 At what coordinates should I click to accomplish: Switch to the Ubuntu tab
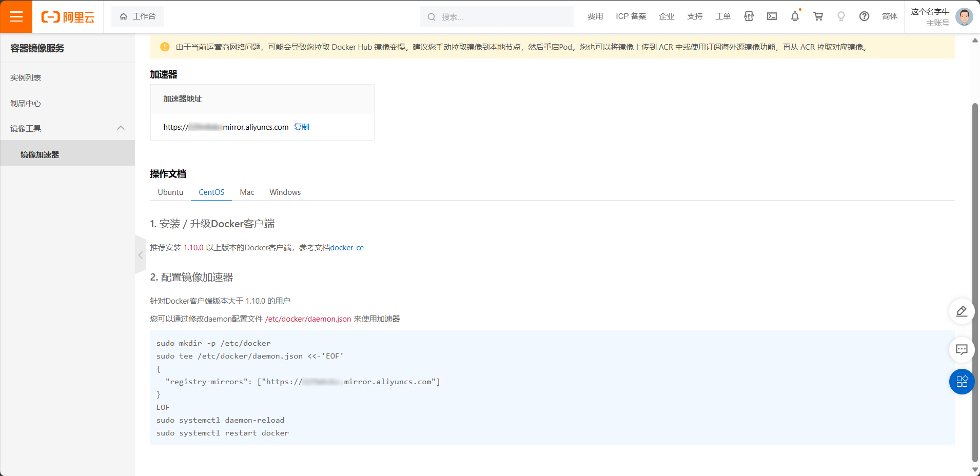170,192
